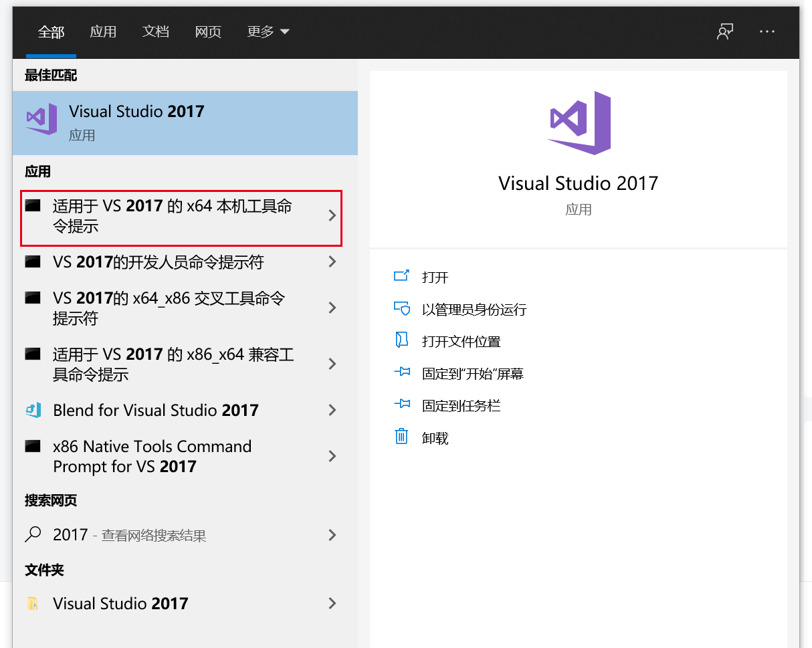Click the shield icon for 以管理员身份运行

(401, 308)
